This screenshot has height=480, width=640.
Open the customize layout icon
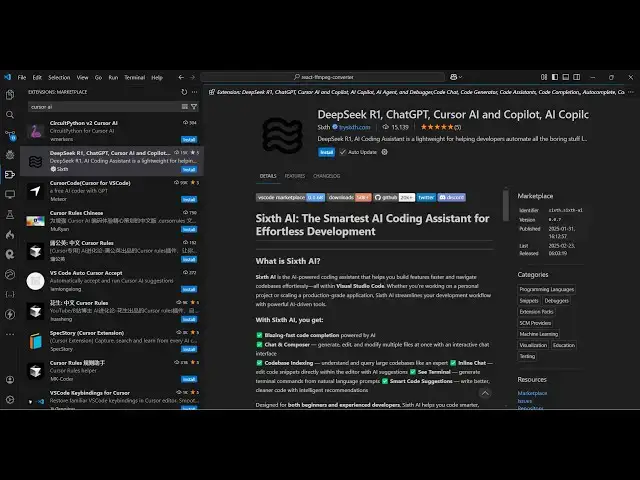pos(544,77)
